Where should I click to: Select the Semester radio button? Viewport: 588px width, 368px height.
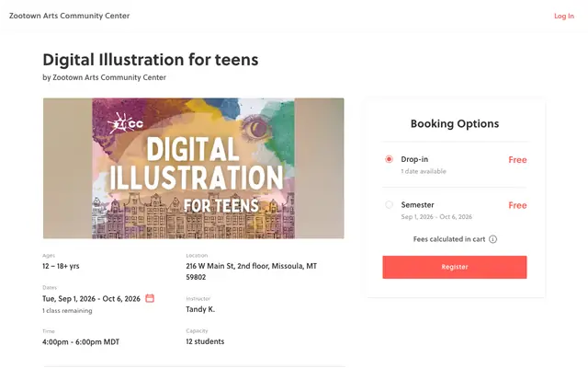pos(389,204)
